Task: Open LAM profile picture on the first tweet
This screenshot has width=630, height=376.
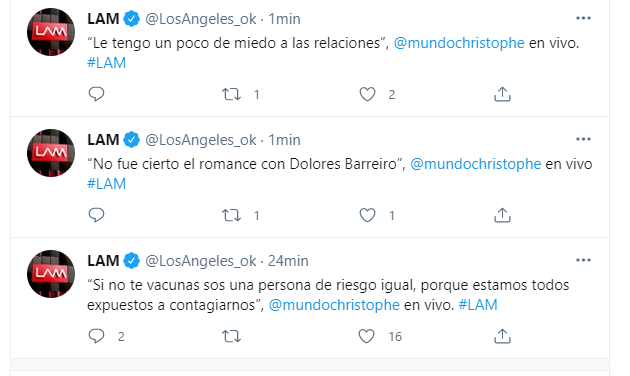Action: pyautogui.click(x=51, y=32)
